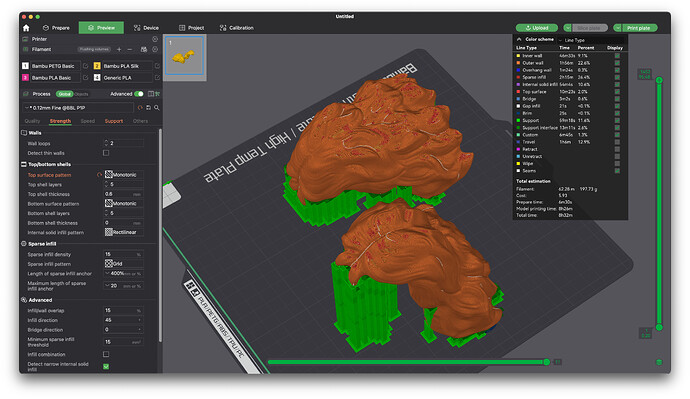Open the Quality settings tab
This screenshot has width=690, height=399.
pos(32,121)
